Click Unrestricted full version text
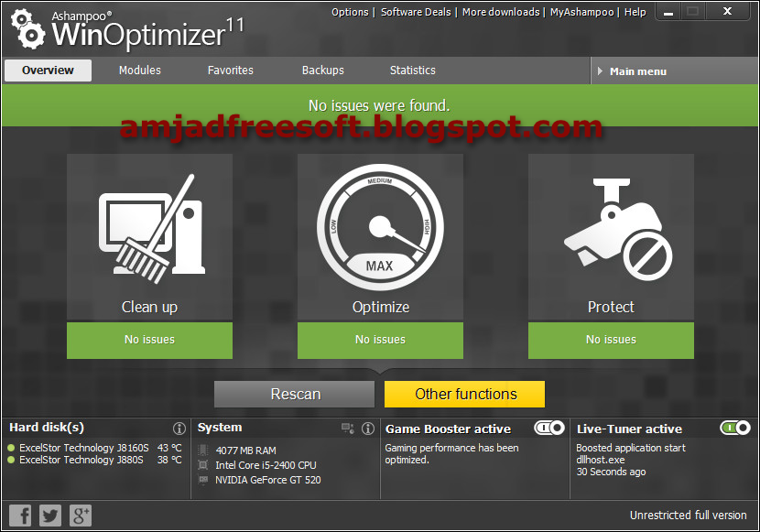 click(x=689, y=515)
